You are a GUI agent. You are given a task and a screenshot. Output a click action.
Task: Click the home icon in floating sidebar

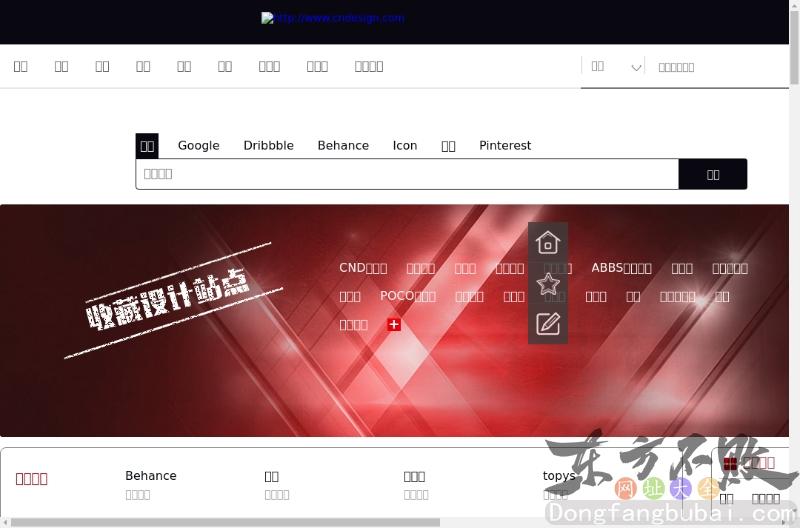tap(547, 243)
